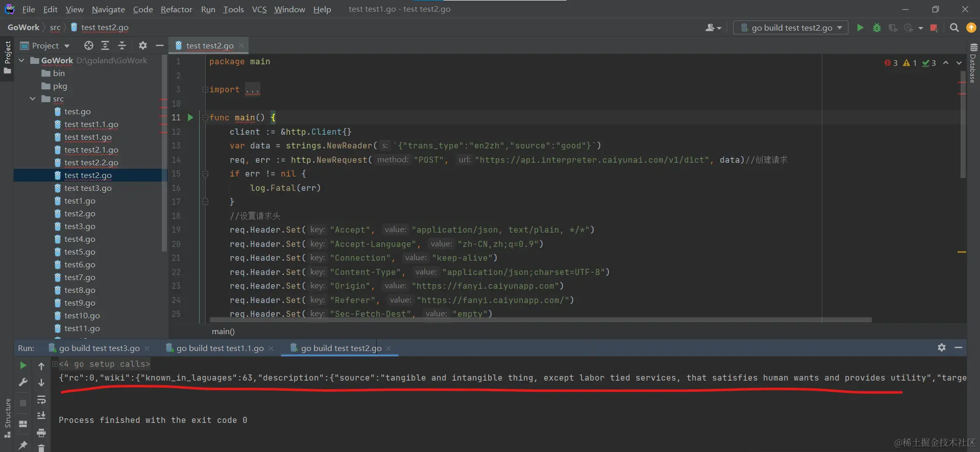Open Project panel settings gear
Screen dimensions: 980x452
point(143,45)
